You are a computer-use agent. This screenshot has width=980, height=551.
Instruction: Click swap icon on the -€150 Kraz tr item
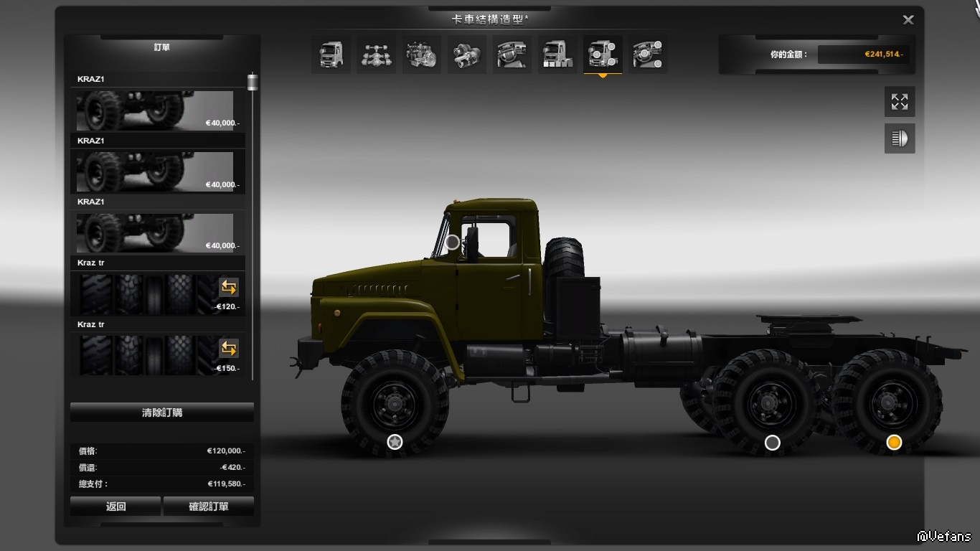point(228,349)
